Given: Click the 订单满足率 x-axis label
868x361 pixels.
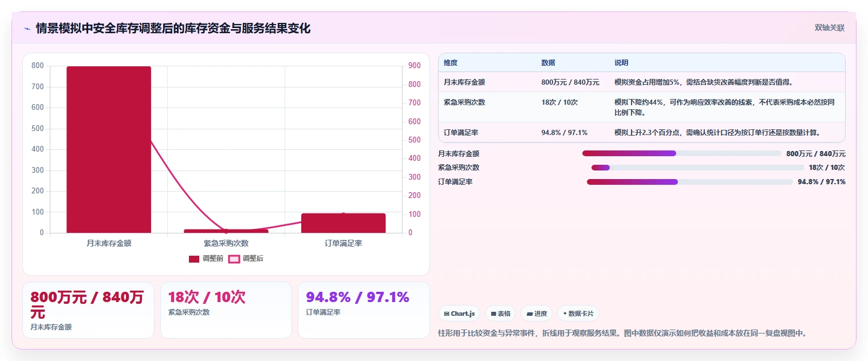Looking at the screenshot, I should coord(344,243).
